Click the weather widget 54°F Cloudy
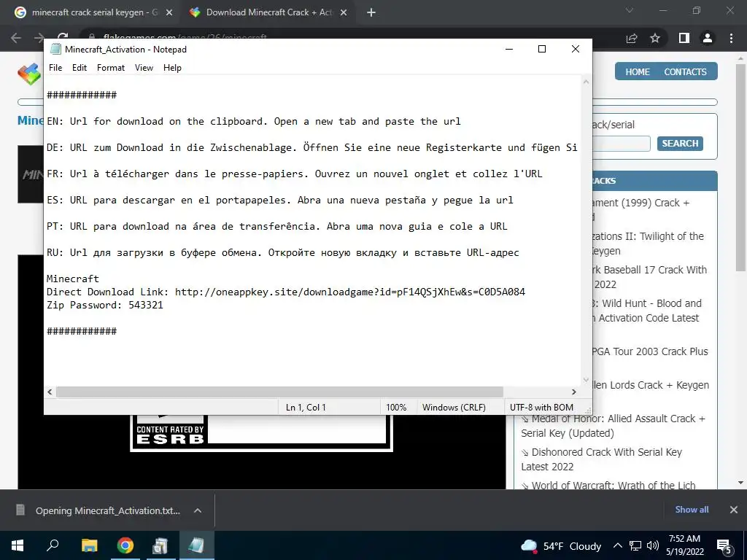 (x=561, y=545)
